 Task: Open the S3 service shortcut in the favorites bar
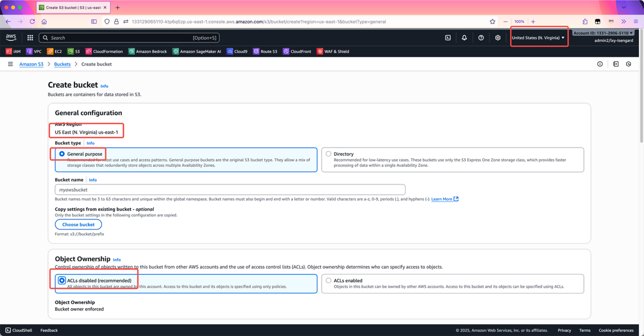coord(74,51)
